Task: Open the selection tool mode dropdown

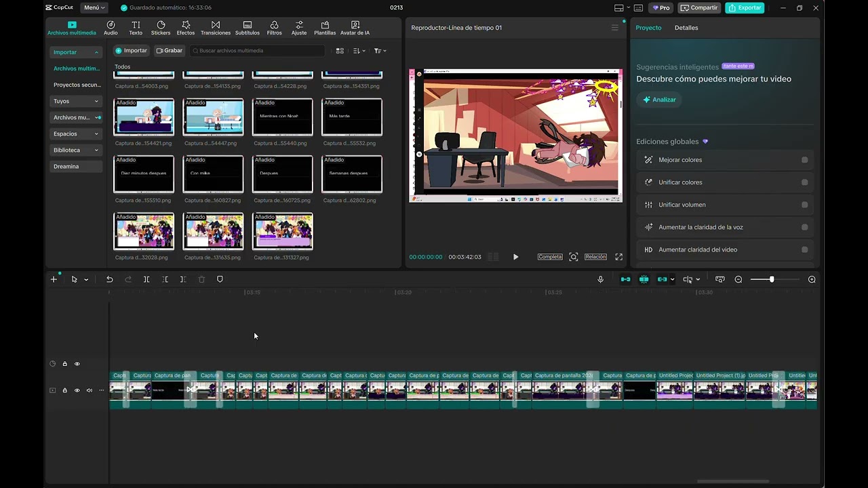Action: (x=86, y=280)
